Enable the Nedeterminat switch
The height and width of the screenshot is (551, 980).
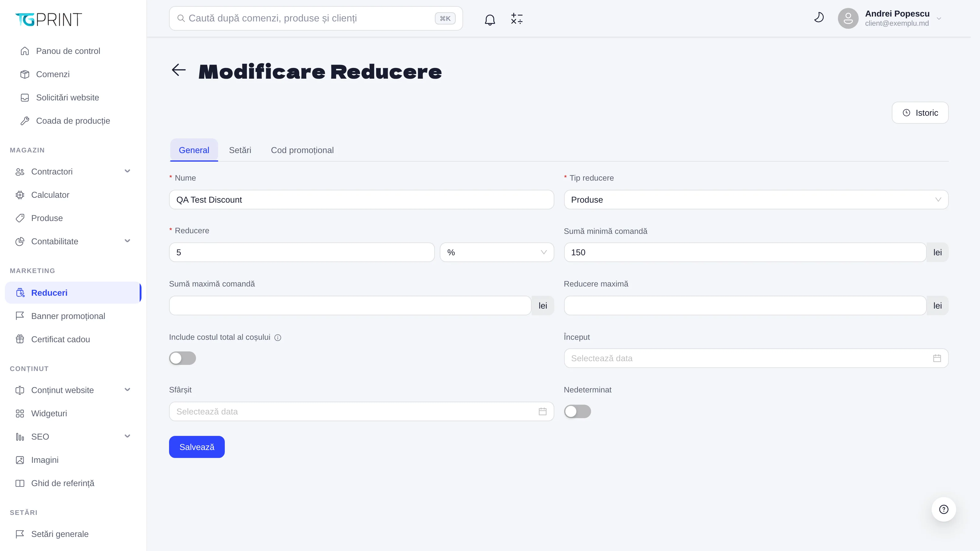(x=577, y=411)
